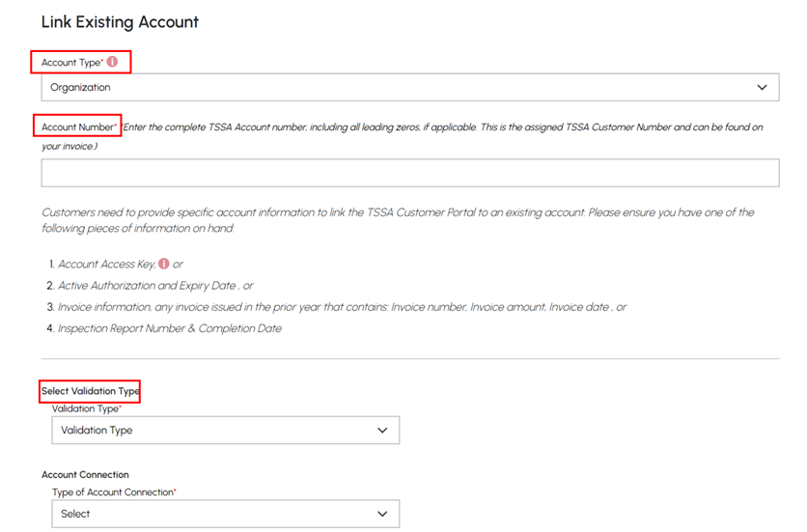This screenshot has width=807, height=532.
Task: Click the chevron arrow of the Organization dropdown
Action: coord(762,87)
